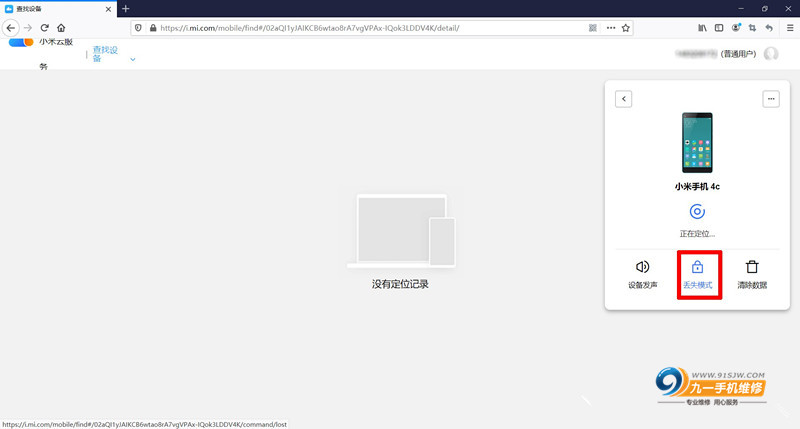Click the QR code icon in address bar

[x=592, y=28]
